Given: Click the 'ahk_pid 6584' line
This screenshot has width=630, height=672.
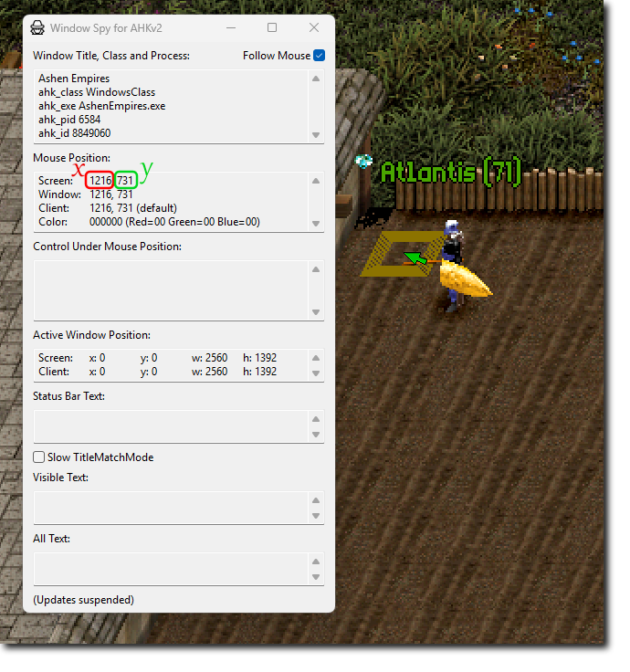Looking at the screenshot, I should pyautogui.click(x=69, y=120).
